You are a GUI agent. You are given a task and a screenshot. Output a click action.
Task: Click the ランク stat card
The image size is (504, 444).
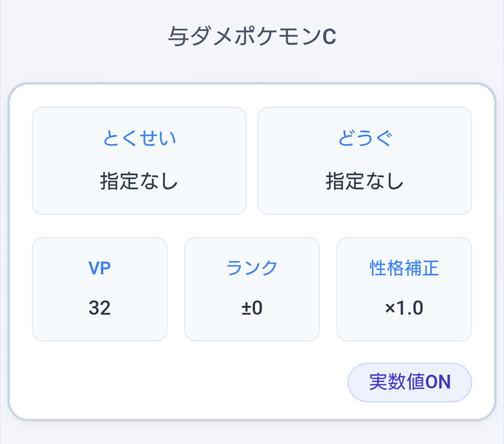[x=252, y=288]
